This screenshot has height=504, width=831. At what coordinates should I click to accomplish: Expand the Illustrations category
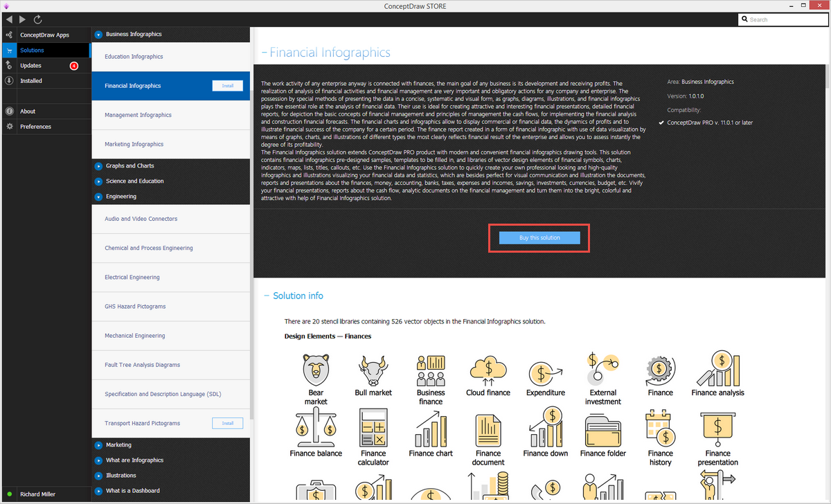click(99, 476)
